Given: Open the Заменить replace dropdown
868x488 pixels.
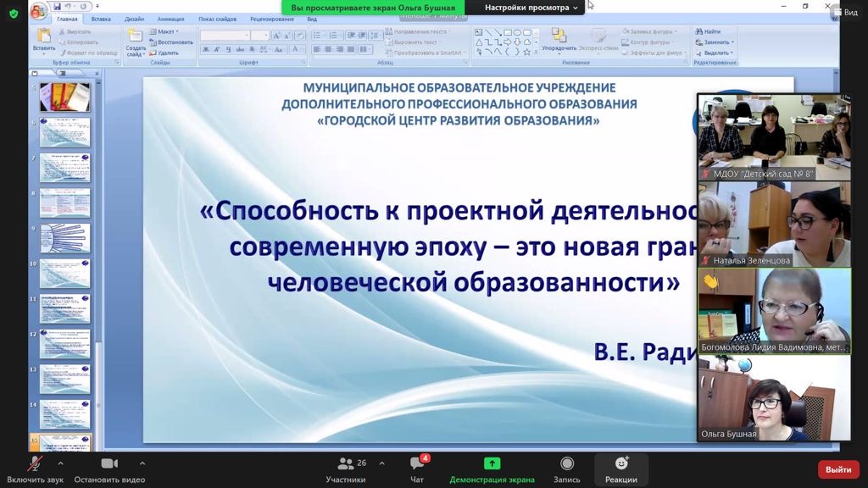Looking at the screenshot, I should [715, 42].
